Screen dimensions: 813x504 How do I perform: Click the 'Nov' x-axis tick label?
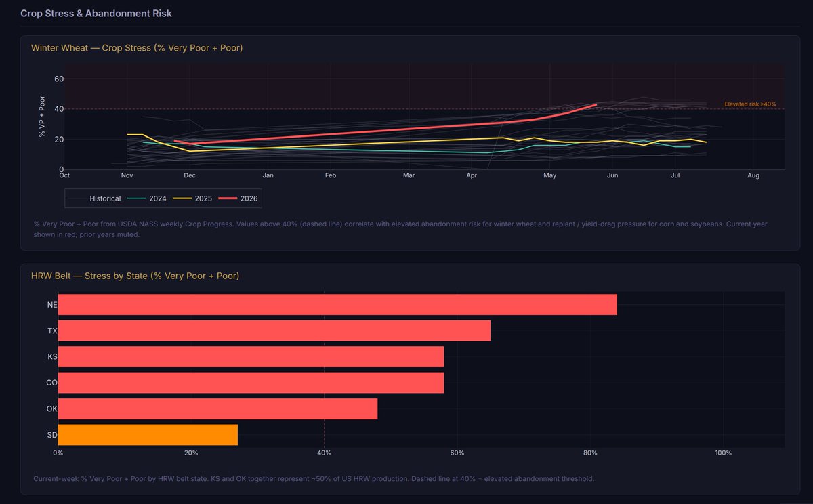[x=127, y=175]
